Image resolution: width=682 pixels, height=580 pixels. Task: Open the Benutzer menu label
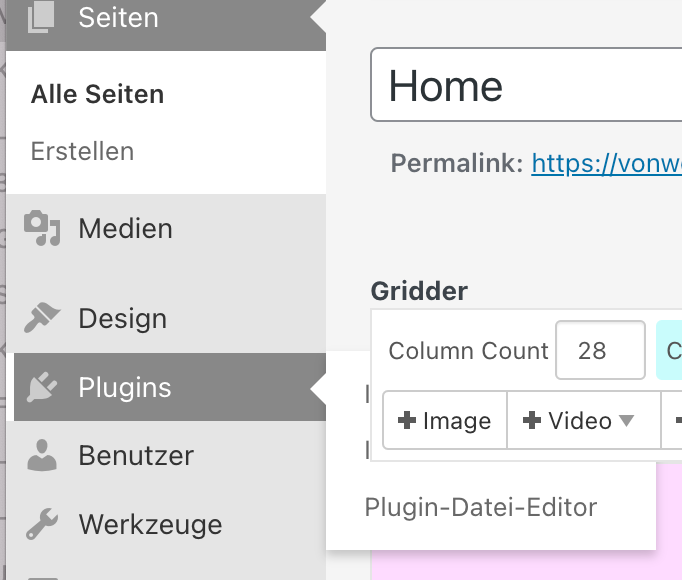(136, 456)
